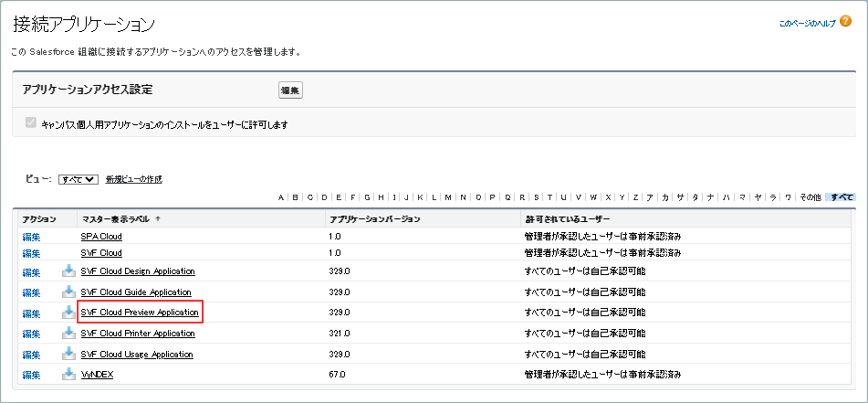868x403 pixels.
Task: Click install icon for SVF Cloud Guide Application
Action: click(x=68, y=291)
